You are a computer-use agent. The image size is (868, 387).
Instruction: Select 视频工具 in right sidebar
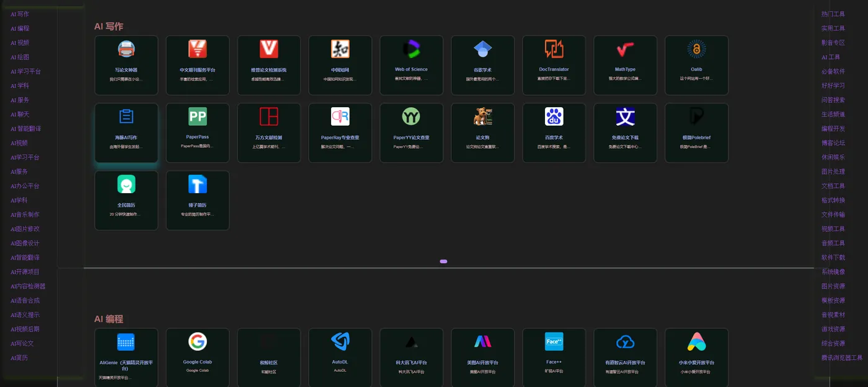click(x=833, y=229)
